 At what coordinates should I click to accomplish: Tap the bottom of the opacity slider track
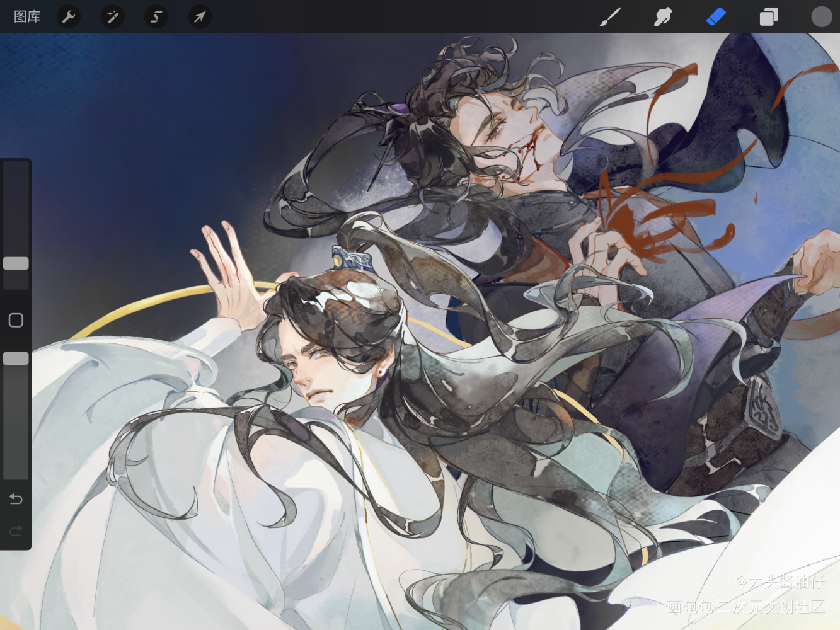(x=16, y=472)
